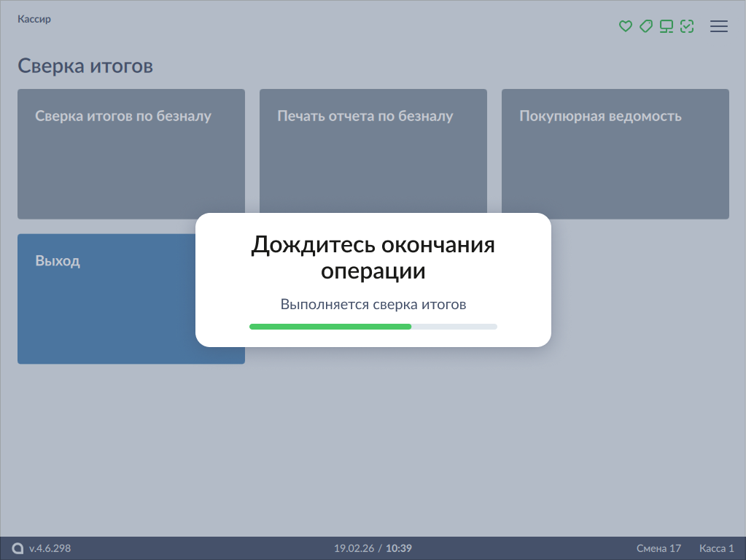Click the version number v.4.6.298
Screen dimensions: 746x560
point(50,548)
